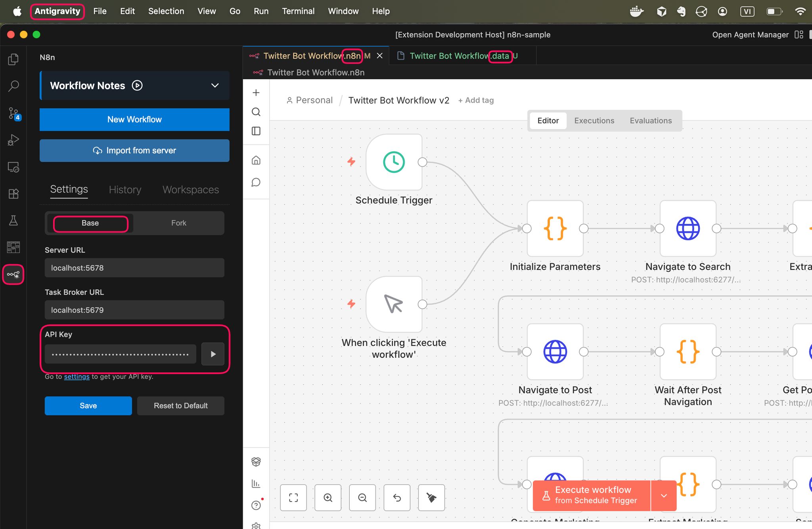Select the Schedule Trigger clock node
Image resolution: width=812 pixels, height=529 pixels.
[x=394, y=162]
